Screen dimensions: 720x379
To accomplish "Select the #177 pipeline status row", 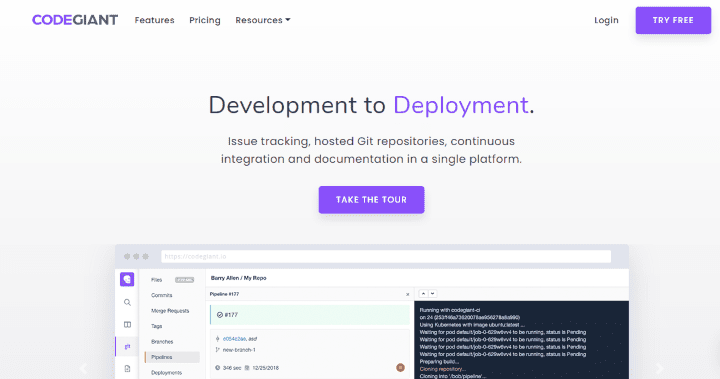I will (309, 315).
